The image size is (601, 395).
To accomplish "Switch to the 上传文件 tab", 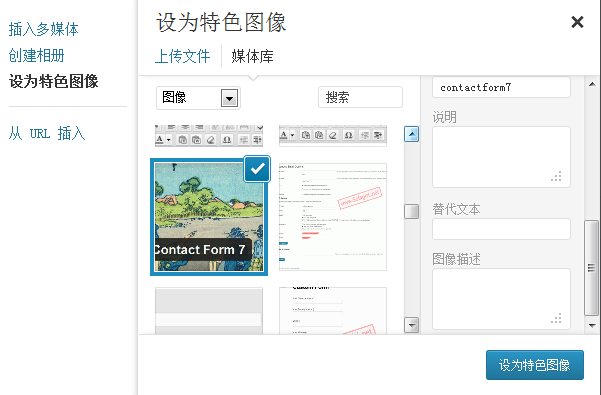I will [x=182, y=57].
